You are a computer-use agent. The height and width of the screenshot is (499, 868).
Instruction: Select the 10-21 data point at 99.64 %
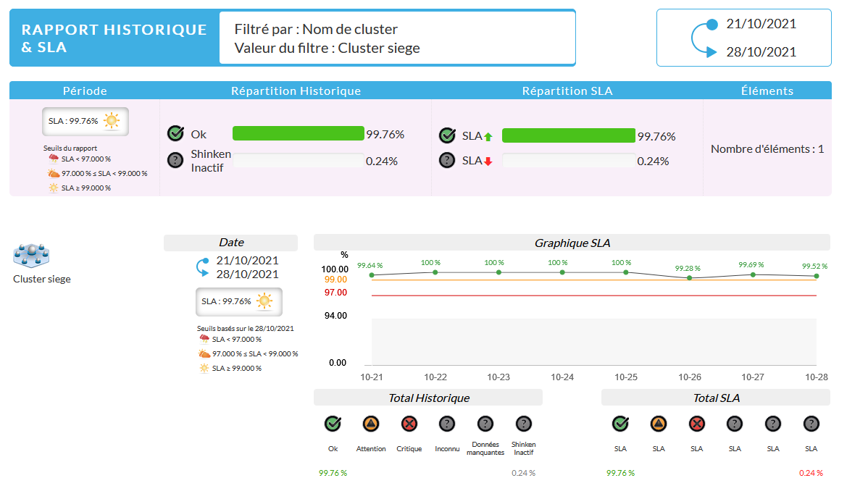pos(372,275)
